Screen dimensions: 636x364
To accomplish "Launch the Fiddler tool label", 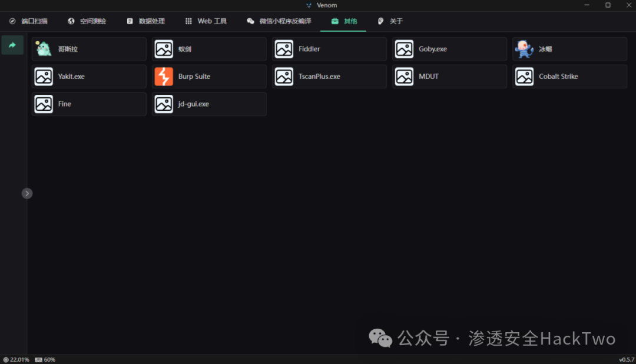I will pyautogui.click(x=309, y=49).
